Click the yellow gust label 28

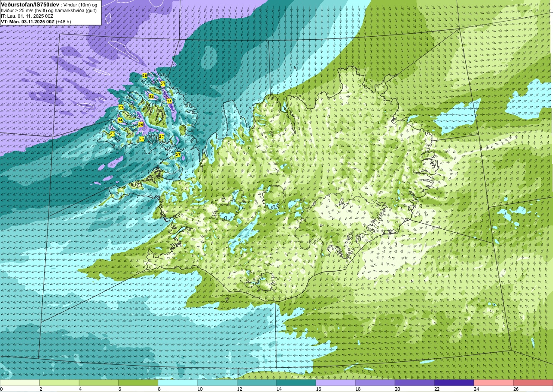(x=145, y=76)
